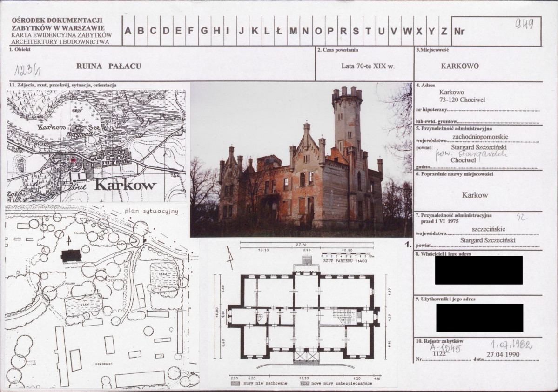
Task: Select the letter P index box
Action: (x=331, y=31)
